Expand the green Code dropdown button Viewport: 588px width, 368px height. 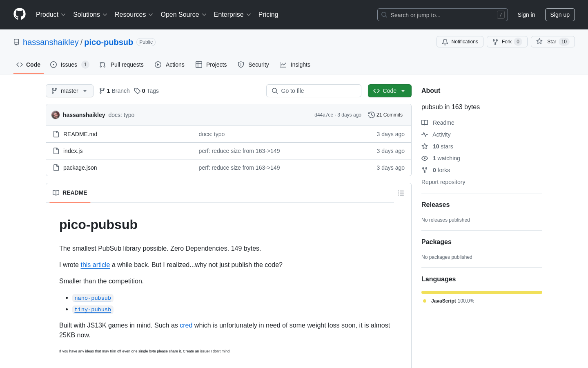[390, 91]
